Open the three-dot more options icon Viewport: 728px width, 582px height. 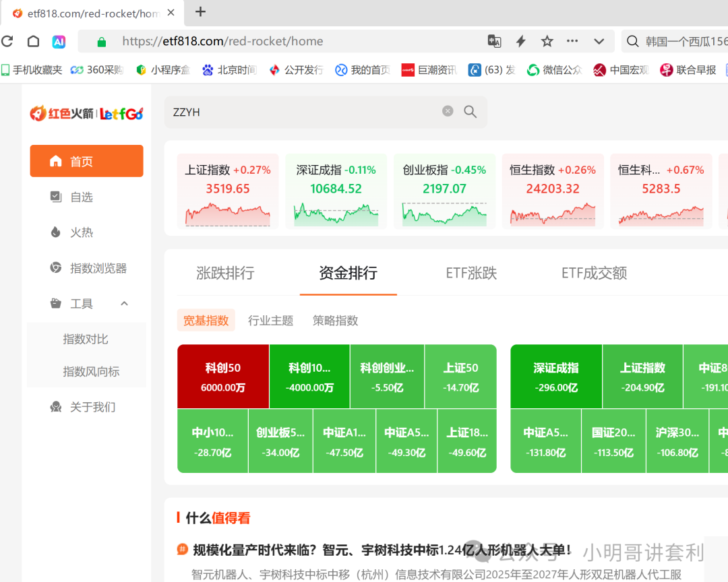click(x=572, y=42)
